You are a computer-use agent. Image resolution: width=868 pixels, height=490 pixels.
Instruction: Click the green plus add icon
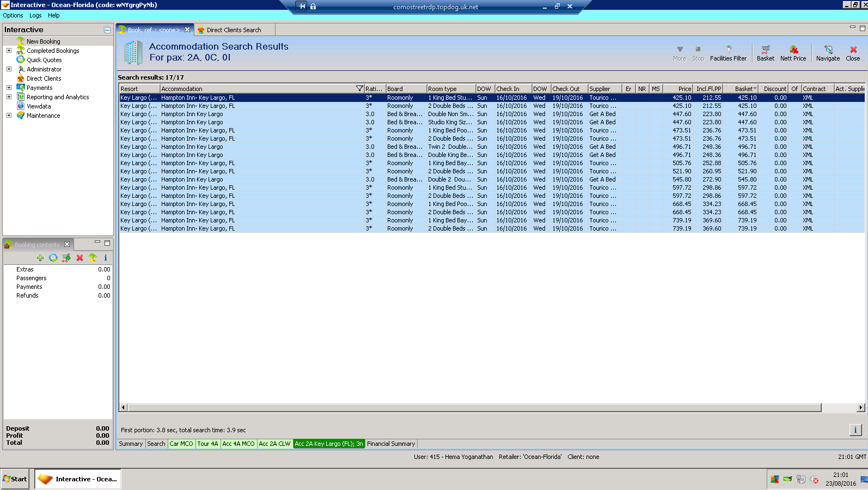click(40, 258)
